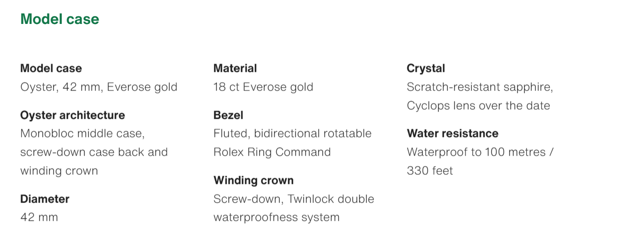Select the 'Oyster, 42 mm, Everose gold' text

pos(99,87)
